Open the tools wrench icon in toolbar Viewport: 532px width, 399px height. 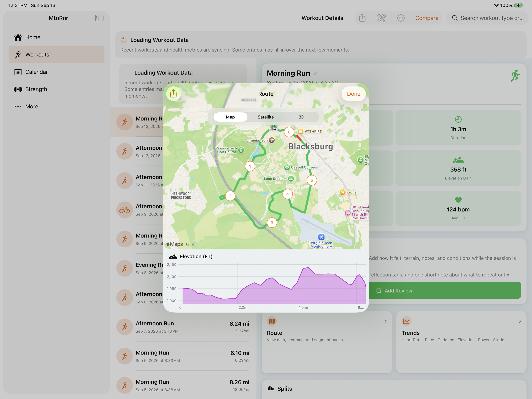(x=381, y=18)
